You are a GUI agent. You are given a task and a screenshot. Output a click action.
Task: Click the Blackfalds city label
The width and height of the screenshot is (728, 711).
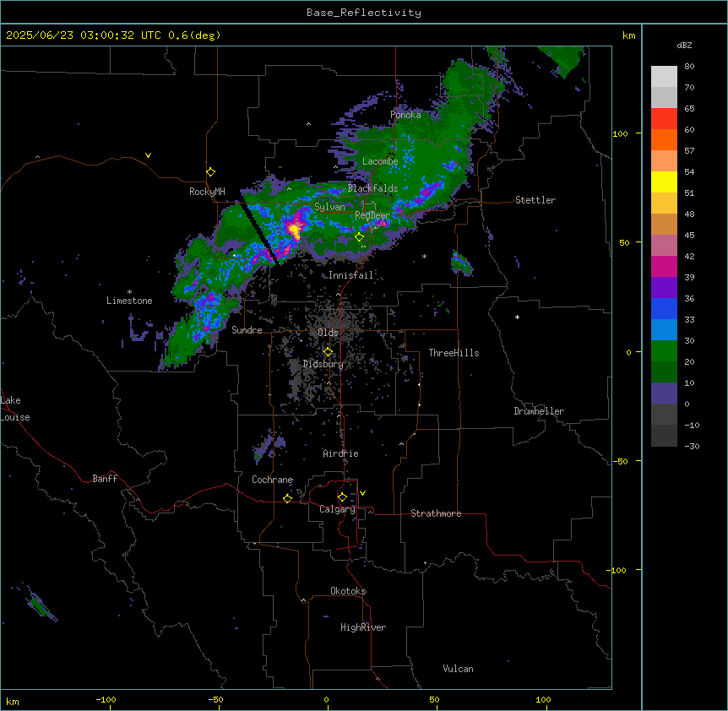tap(372, 188)
